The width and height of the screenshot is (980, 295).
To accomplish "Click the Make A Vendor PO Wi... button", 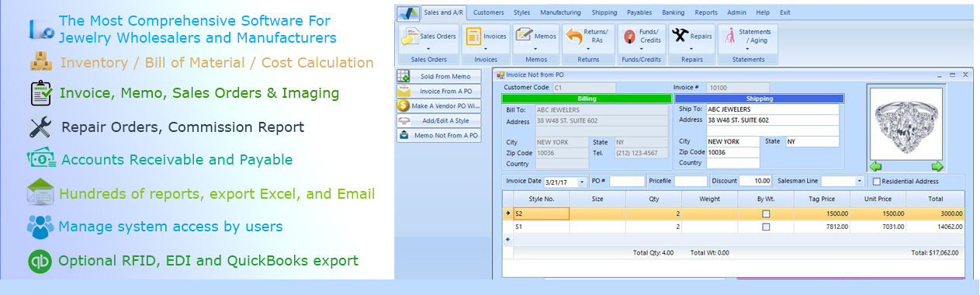I will [438, 106].
